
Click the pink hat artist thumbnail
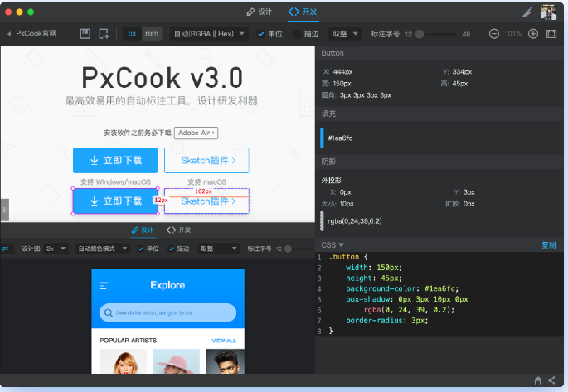point(176,361)
